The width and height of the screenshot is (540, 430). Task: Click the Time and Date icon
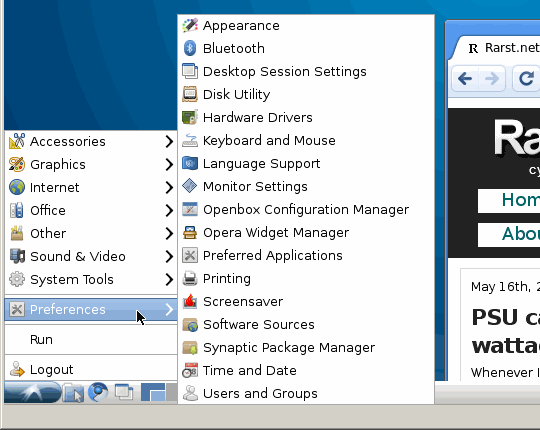pyautogui.click(x=190, y=370)
